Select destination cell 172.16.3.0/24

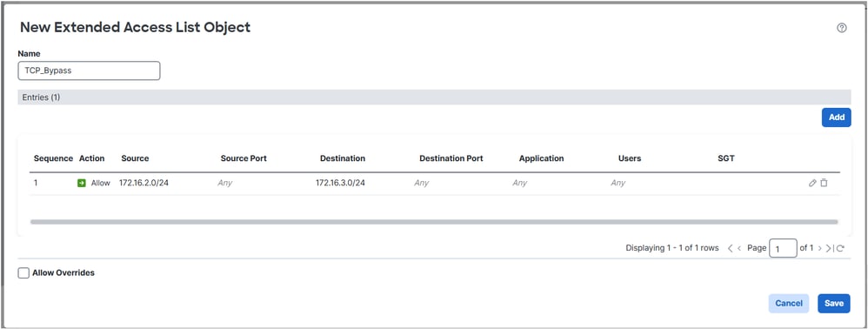coord(340,183)
